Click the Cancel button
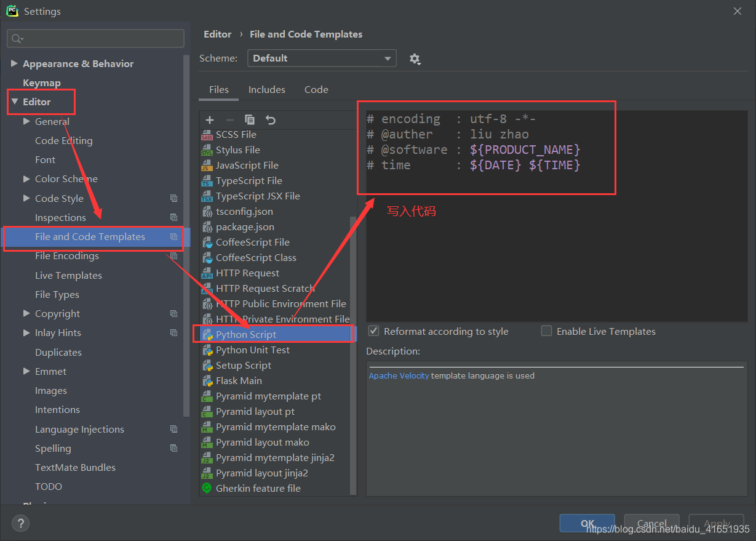This screenshot has width=756, height=541. [x=652, y=523]
